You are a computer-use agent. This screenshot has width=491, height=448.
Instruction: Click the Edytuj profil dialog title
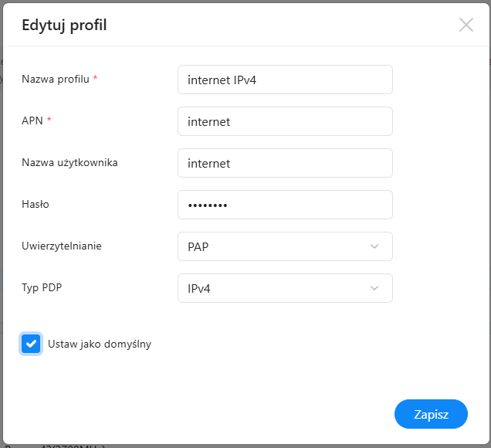(x=64, y=25)
